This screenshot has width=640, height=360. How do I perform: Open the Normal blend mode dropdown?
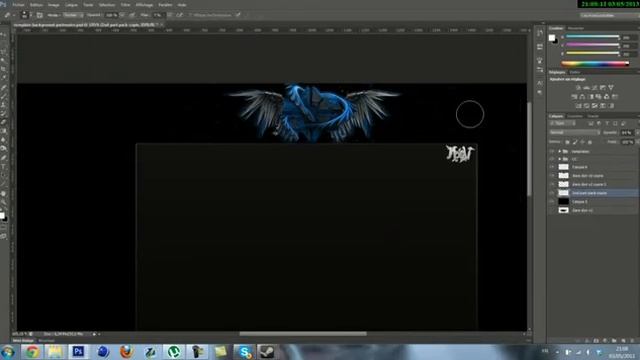point(574,133)
